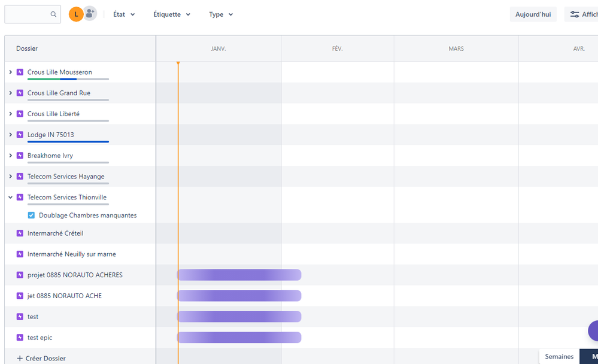This screenshot has height=364, width=598.
Task: Click the Aujourd'hui button
Action: click(x=532, y=13)
